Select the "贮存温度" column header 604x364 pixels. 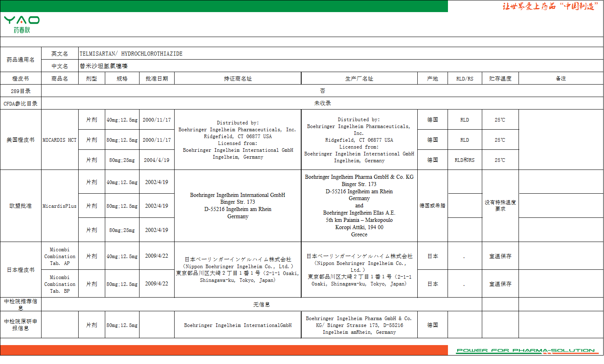[500, 79]
